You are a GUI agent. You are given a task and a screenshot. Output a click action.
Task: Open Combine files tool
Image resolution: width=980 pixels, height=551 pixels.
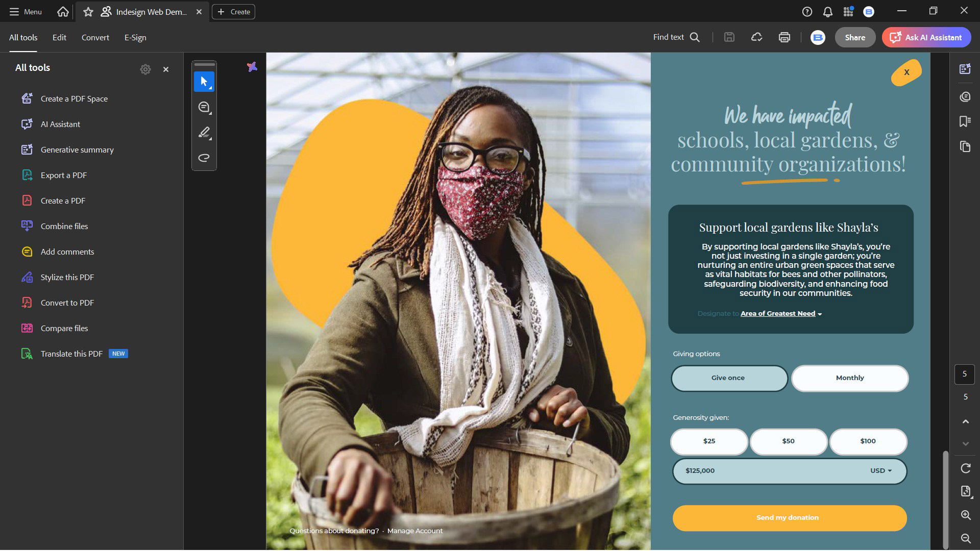click(x=64, y=226)
